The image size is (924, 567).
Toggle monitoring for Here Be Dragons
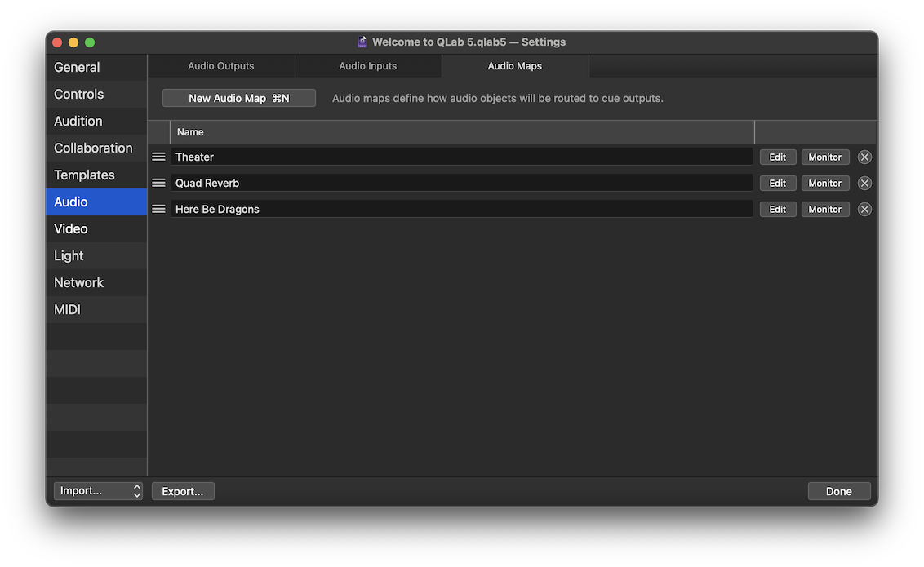click(824, 208)
